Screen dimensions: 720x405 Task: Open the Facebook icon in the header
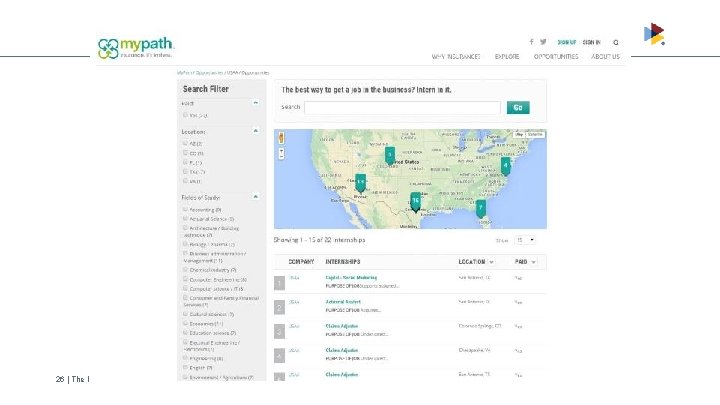(x=531, y=42)
